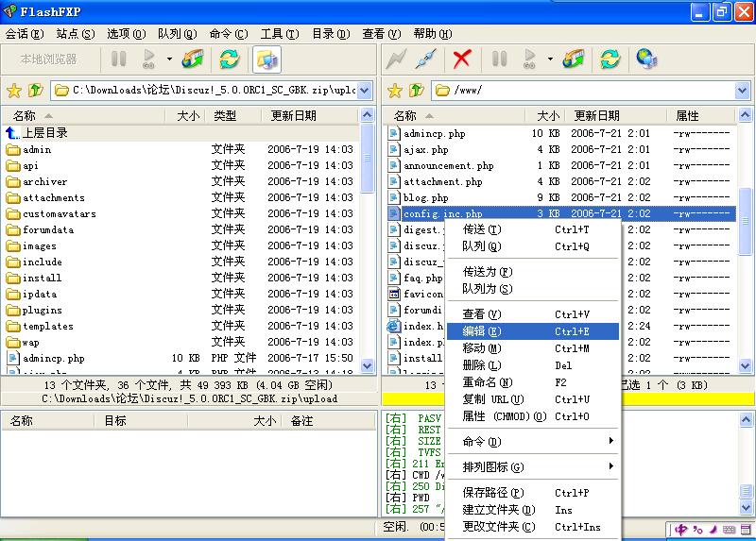Sort local list by 名称 column header
This screenshot has height=541, width=756.
tap(83, 115)
